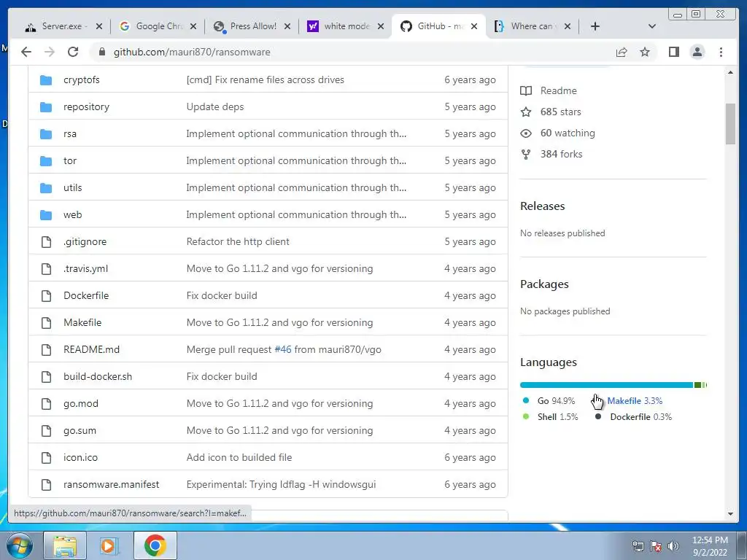Click the .gitignore file icon

tap(46, 242)
